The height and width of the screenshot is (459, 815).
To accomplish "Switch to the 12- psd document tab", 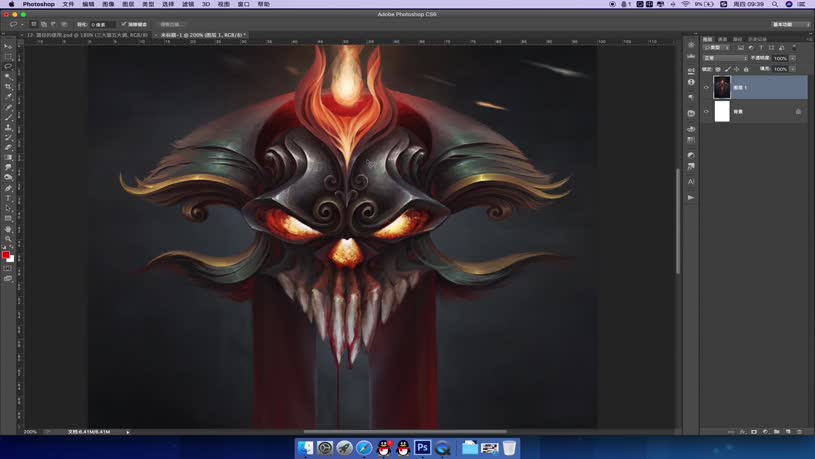I will [x=87, y=35].
